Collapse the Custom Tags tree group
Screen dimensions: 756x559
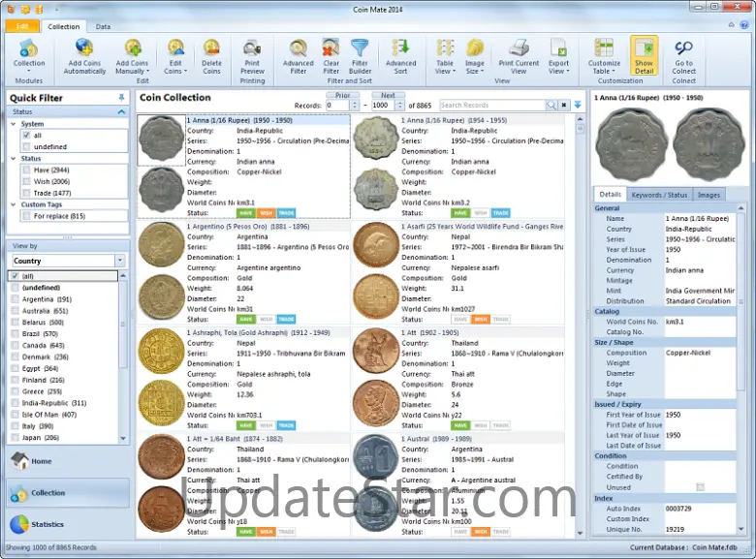coord(14,204)
